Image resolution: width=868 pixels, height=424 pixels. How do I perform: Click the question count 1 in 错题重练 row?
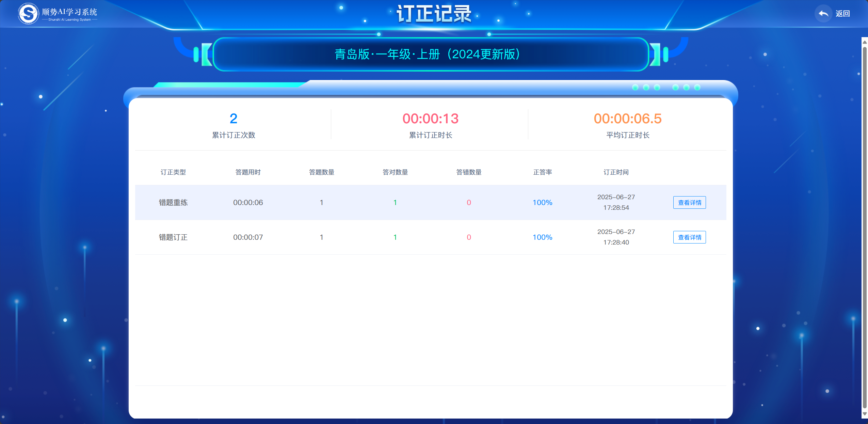pos(321,203)
